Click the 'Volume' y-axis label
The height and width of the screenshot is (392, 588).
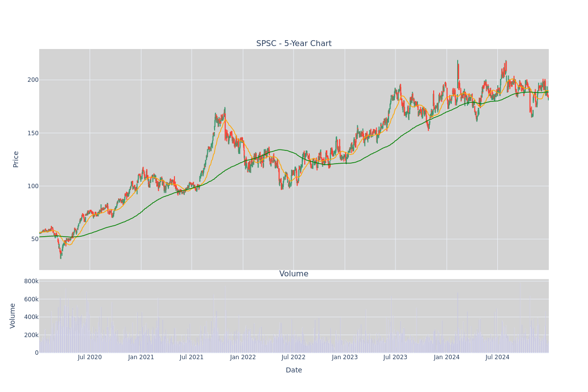[x=13, y=316]
